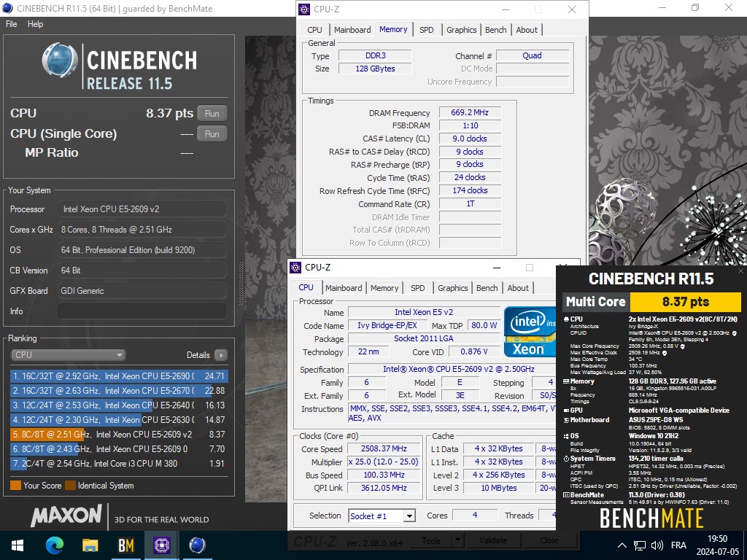
Task: Click the Multiplier value x 25.0
Action: click(x=384, y=462)
